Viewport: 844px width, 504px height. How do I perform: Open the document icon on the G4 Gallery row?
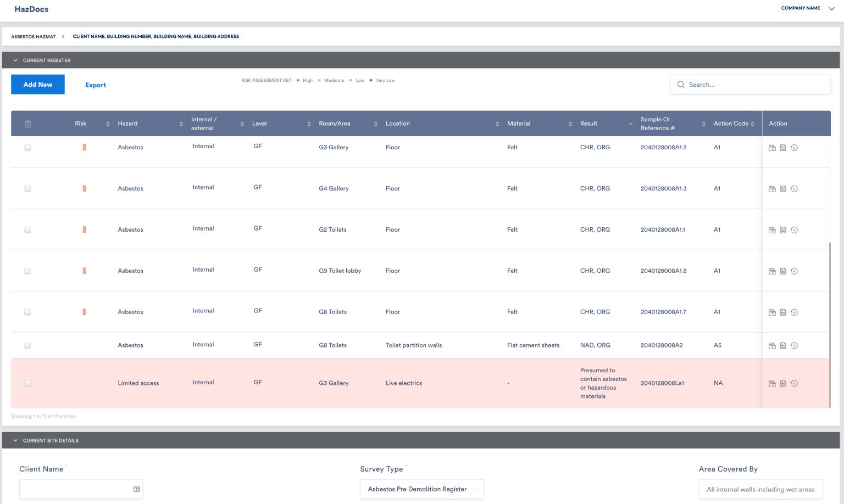pos(782,188)
